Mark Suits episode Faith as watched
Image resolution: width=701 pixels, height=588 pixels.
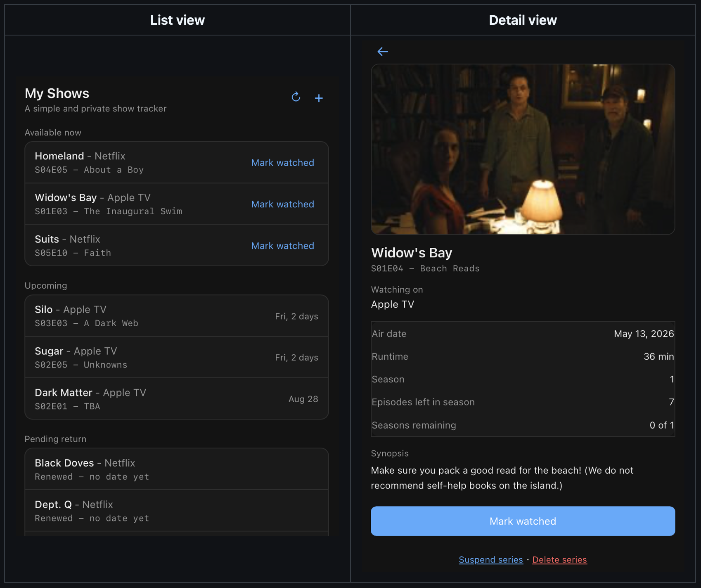coord(283,246)
